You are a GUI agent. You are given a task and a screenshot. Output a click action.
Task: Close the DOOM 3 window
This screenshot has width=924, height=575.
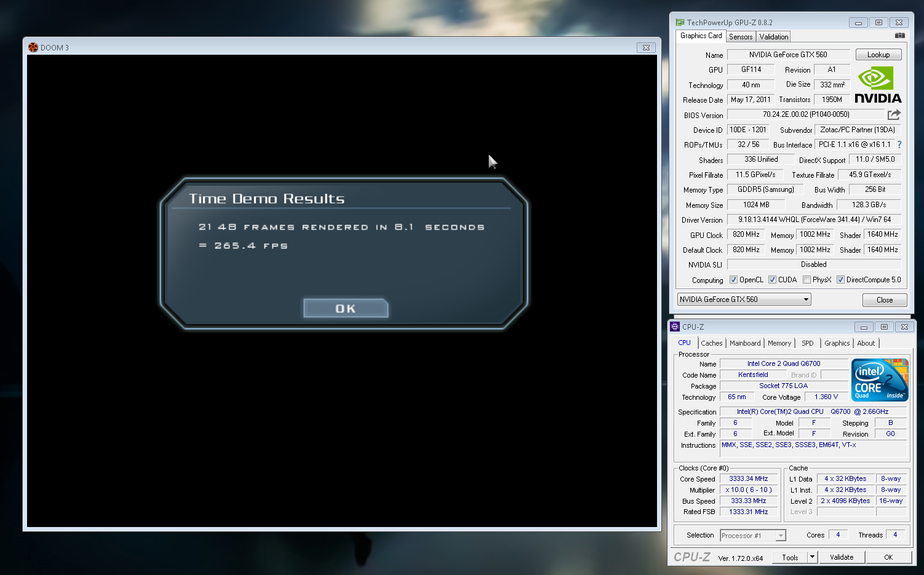tap(646, 47)
